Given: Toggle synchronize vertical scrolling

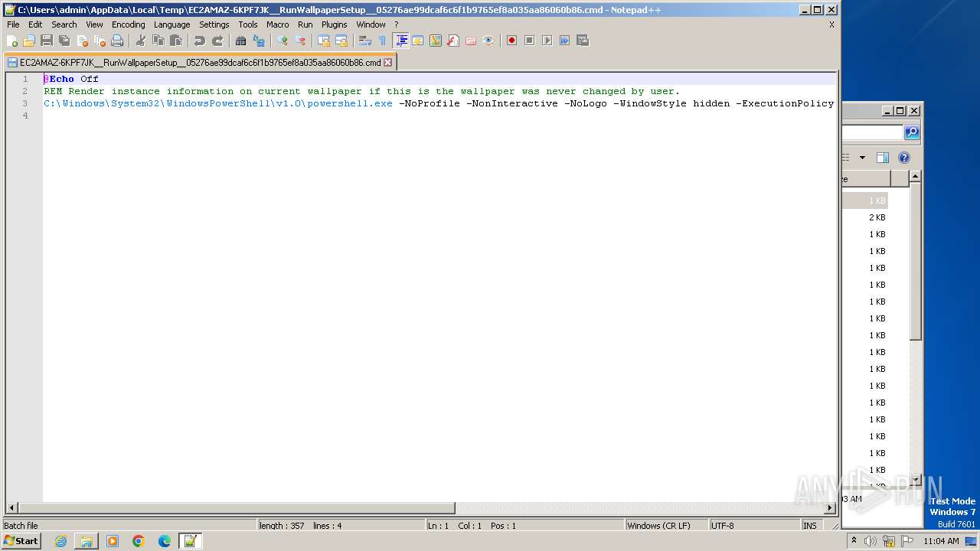Looking at the screenshot, I should [x=324, y=41].
